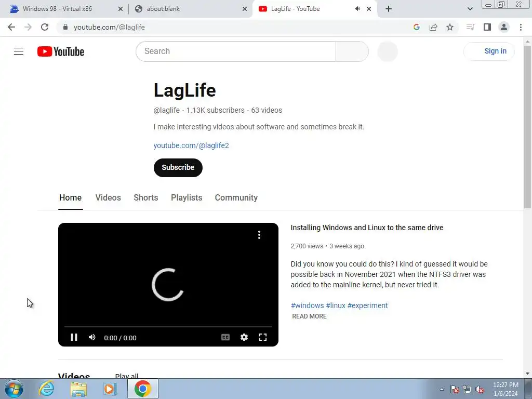
Task: Enter fullscreen on the video player
Action: pos(262,337)
